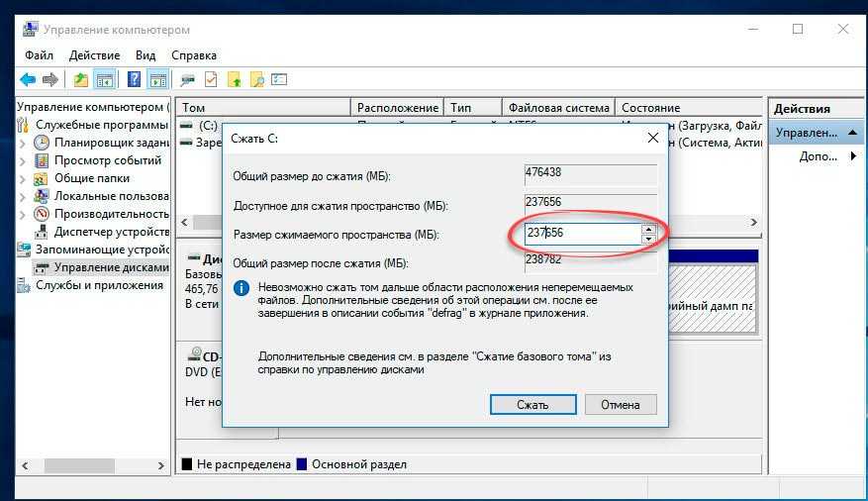
Task: Click the tree pane right scroll arrow
Action: pyautogui.click(x=161, y=465)
